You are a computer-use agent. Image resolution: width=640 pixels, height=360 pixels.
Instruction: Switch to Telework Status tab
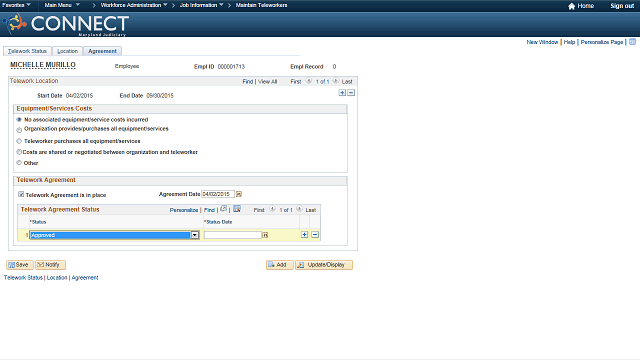27,51
